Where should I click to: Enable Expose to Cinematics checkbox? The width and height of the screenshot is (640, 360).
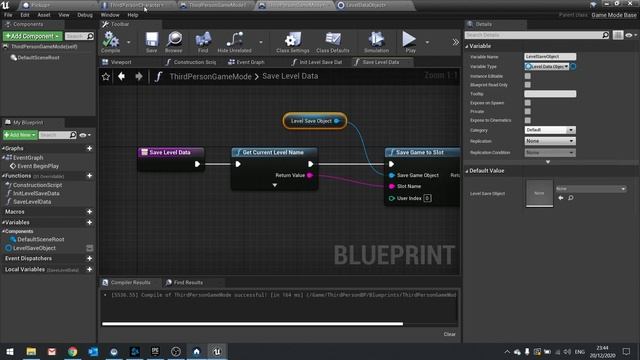click(x=528, y=120)
